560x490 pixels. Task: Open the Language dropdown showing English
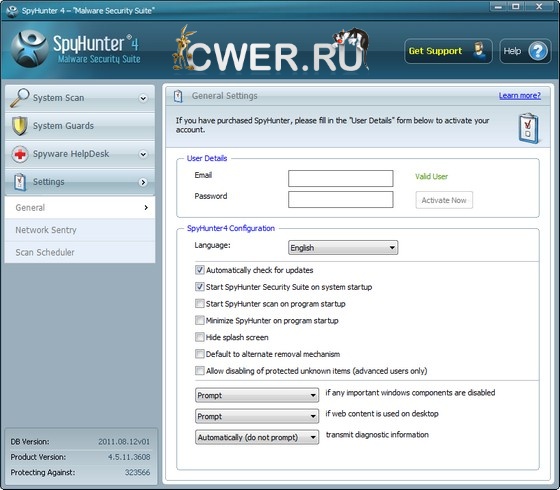tap(343, 248)
